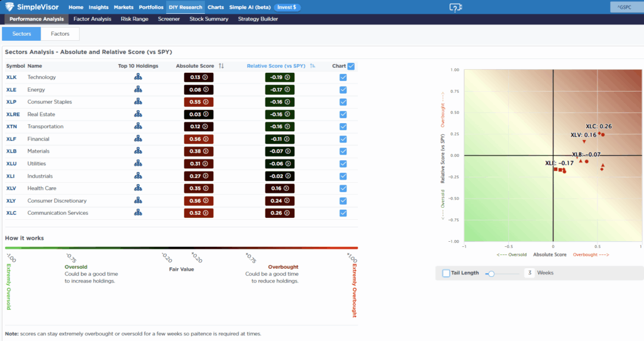Viewport: 644px width, 341px height.
Task: Go to the Screener section
Action: 169,19
